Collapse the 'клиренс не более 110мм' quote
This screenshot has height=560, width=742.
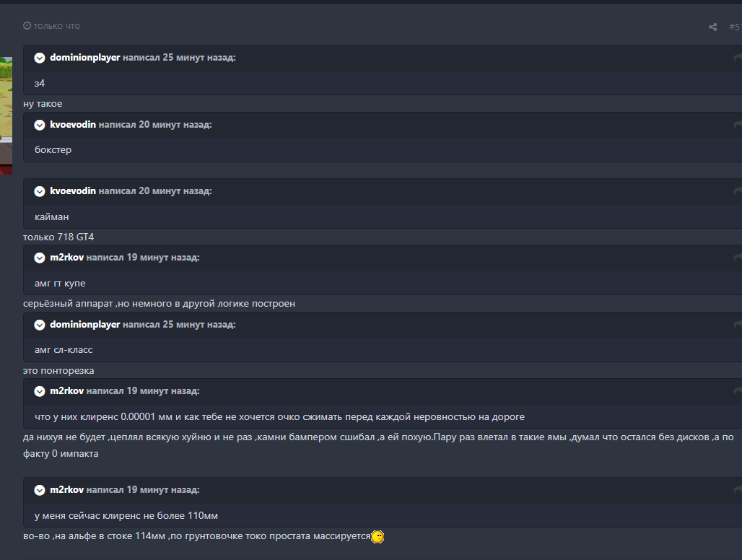click(x=40, y=490)
